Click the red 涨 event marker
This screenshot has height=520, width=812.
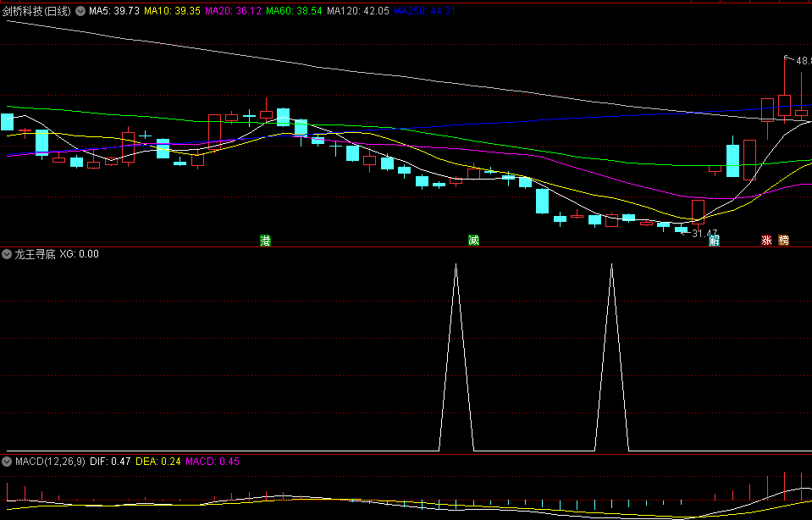tap(766, 241)
